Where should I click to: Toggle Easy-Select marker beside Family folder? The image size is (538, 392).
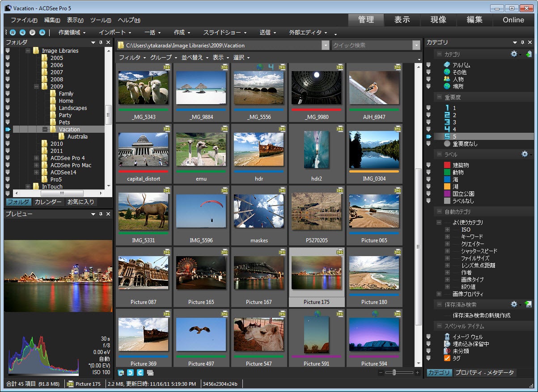coord(8,94)
